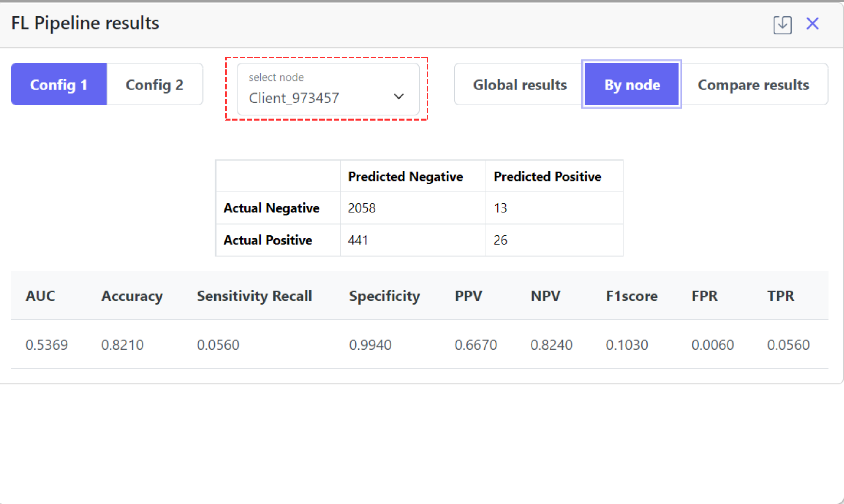The width and height of the screenshot is (844, 504).
Task: Click the F1score column header
Action: tap(631, 296)
